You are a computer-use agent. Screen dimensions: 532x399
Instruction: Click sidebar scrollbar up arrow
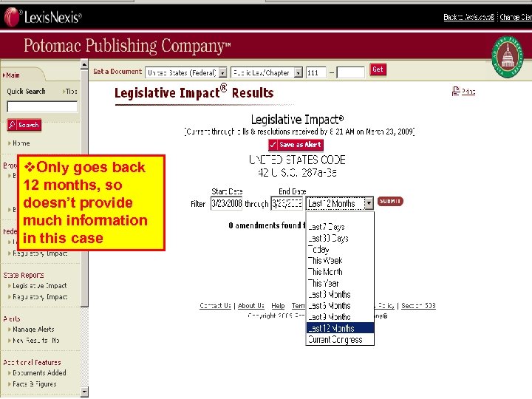[x=84, y=64]
